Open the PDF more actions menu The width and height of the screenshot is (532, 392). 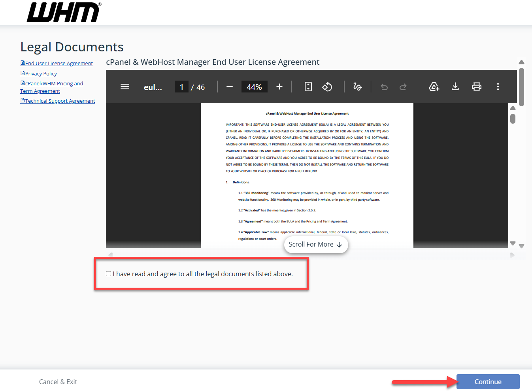tap(498, 87)
